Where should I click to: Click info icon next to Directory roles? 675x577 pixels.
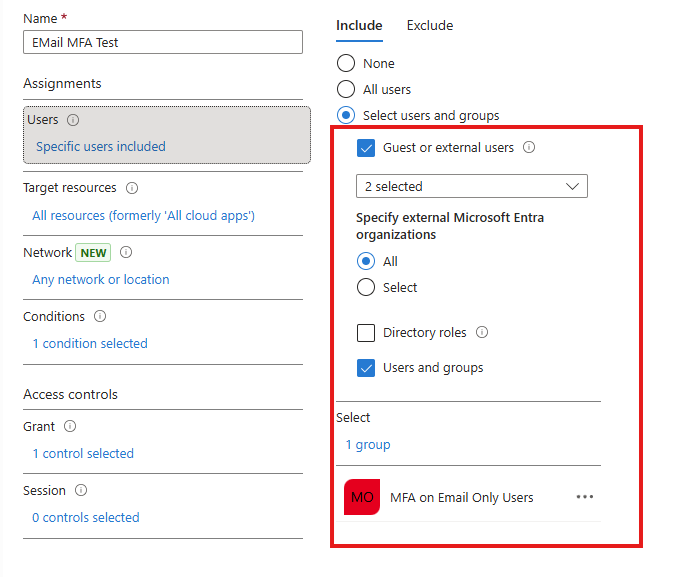coord(482,332)
